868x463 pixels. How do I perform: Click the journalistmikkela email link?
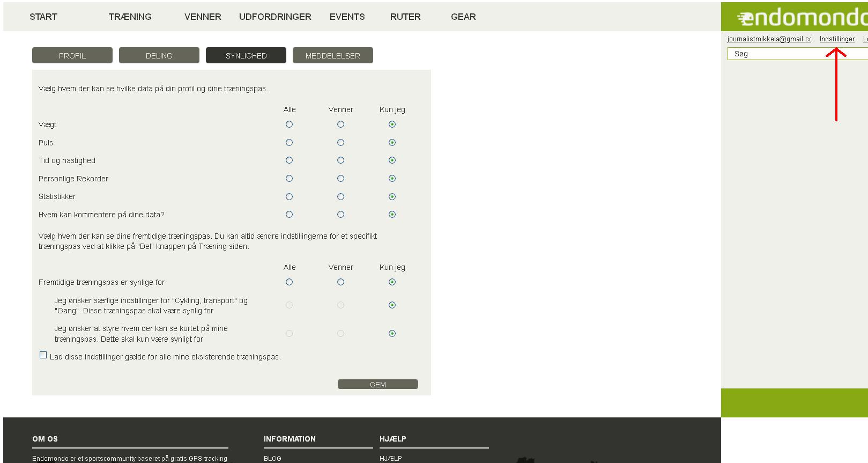pyautogui.click(x=769, y=39)
